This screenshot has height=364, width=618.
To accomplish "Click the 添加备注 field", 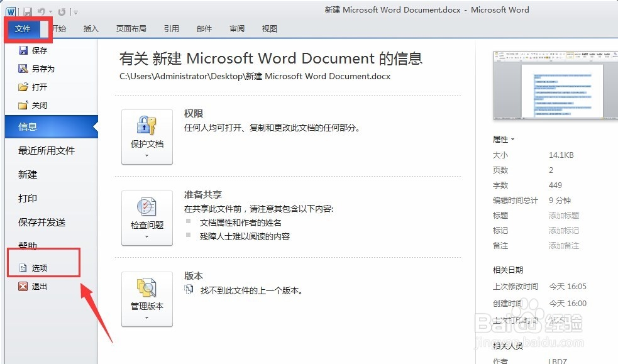I will pos(564,245).
